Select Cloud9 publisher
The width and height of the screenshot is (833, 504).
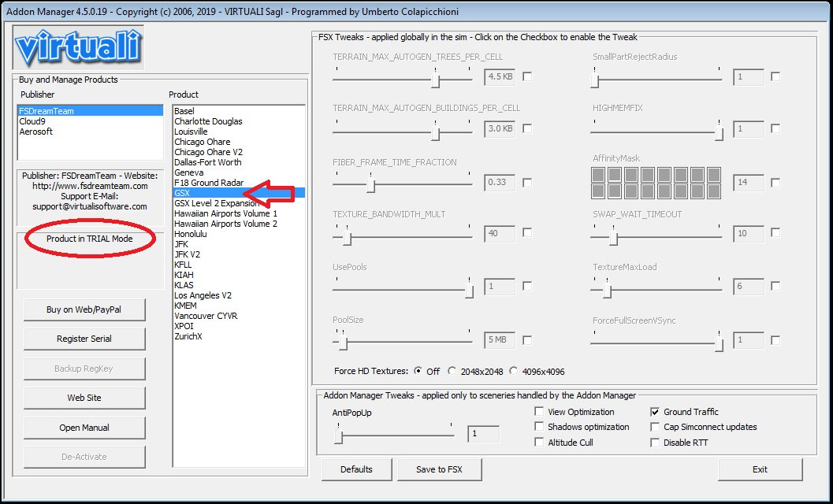[x=91, y=121]
